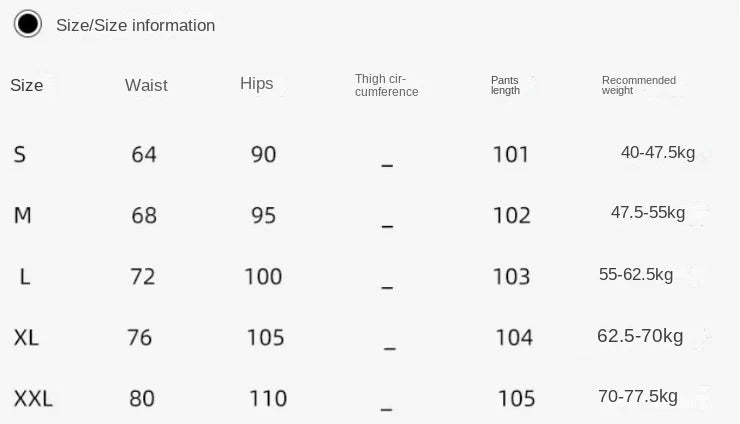Click the Thigh circumference column header
This screenshot has width=740, height=424.
click(387, 85)
